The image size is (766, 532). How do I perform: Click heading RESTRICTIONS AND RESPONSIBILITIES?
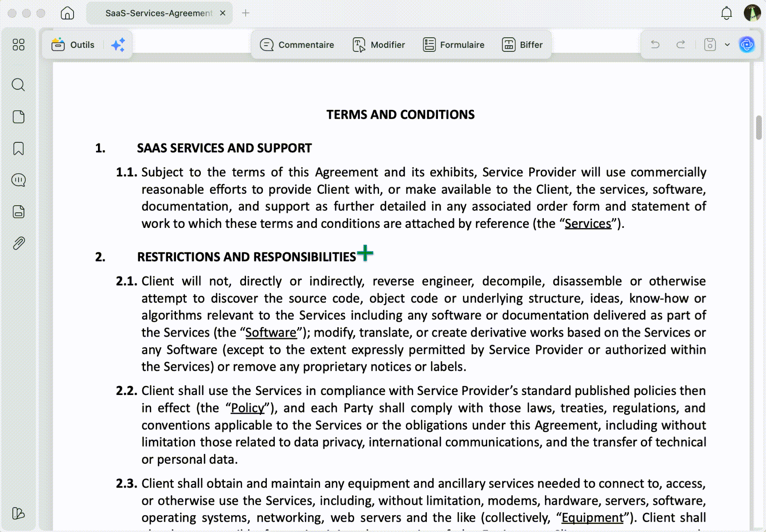pos(246,257)
